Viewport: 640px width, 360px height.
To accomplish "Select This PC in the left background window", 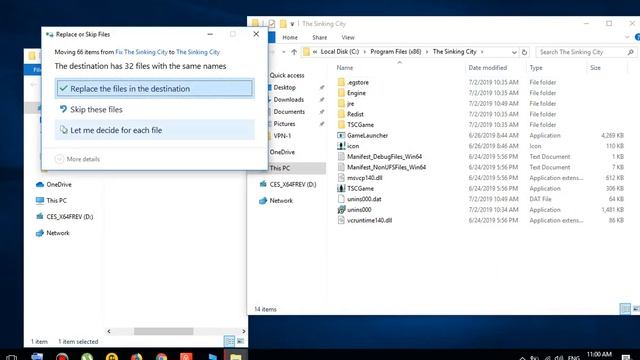I will click(x=56, y=200).
